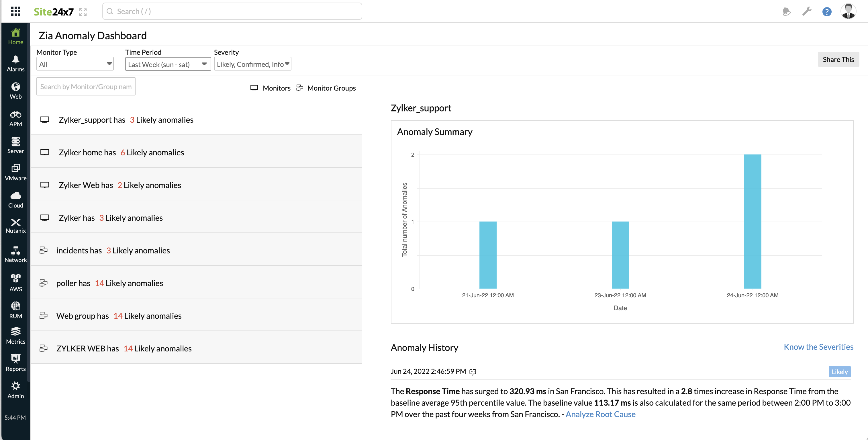Toggle severity filter to Likely Confirmed Info
Screen dimensions: 868x440
point(252,63)
